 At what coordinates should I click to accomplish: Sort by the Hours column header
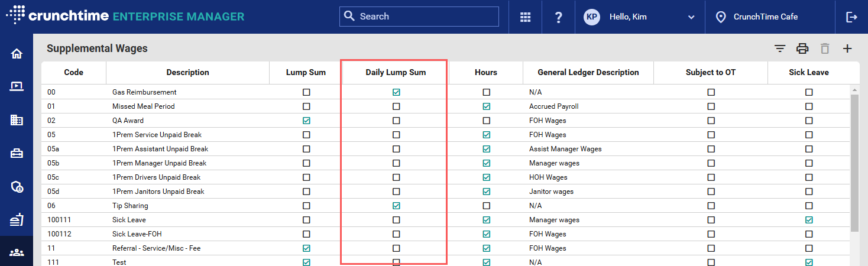(x=486, y=73)
